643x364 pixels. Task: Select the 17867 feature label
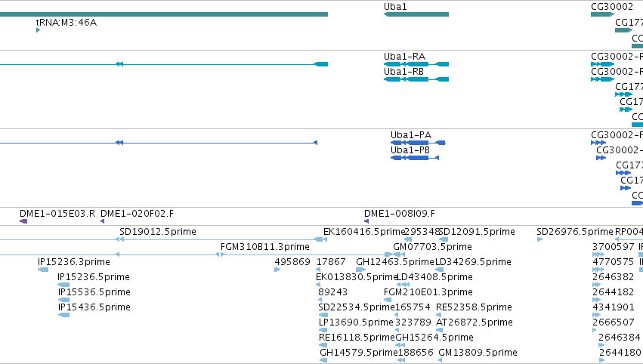[331, 262]
